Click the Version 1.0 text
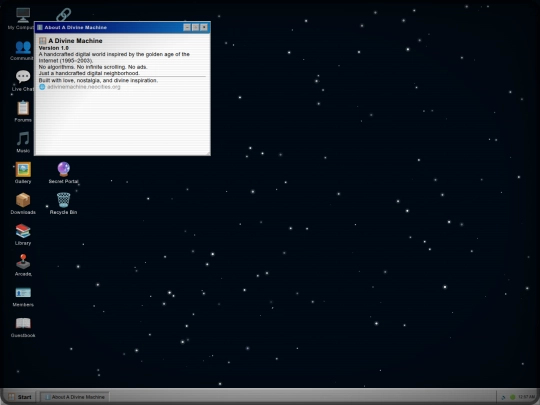540x405 pixels. point(54,48)
